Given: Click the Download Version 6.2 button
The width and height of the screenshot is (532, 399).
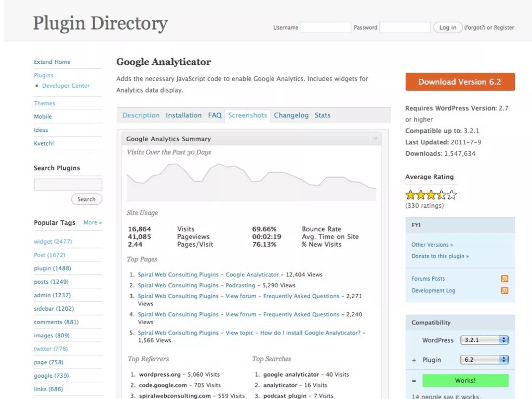Looking at the screenshot, I should 460,82.
